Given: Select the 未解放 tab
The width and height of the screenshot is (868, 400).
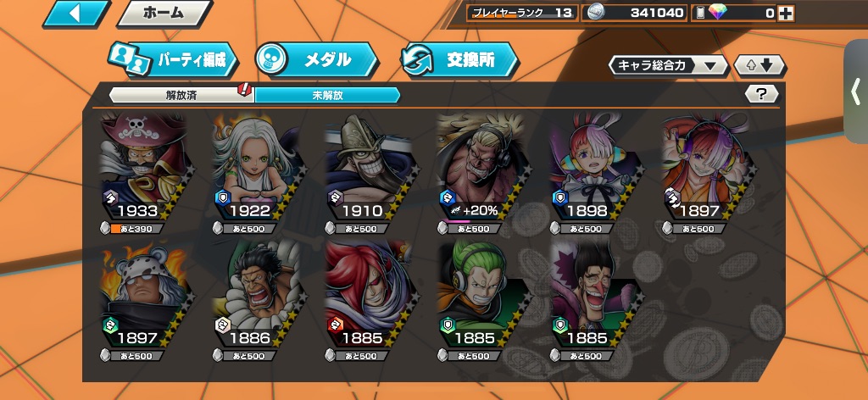Looking at the screenshot, I should (x=327, y=95).
